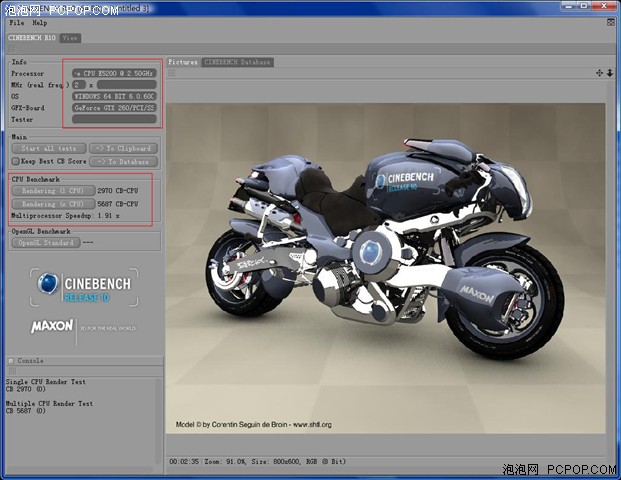Viewport: 621px width, 480px height.
Task: Start all tests button
Action: click(49, 149)
